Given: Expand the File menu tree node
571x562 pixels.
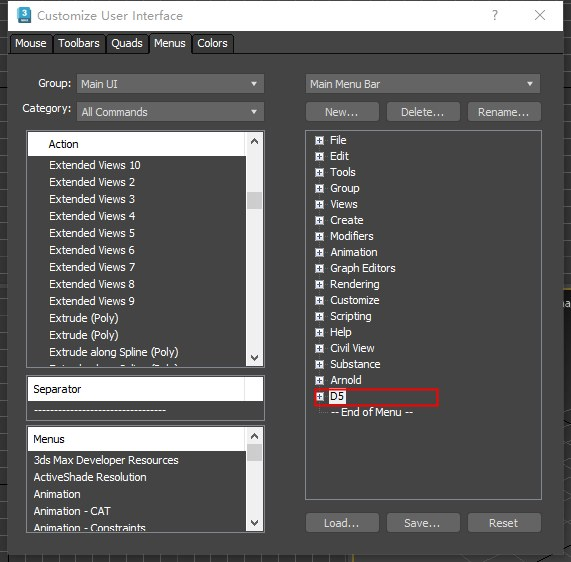Looking at the screenshot, I should click(x=319, y=141).
